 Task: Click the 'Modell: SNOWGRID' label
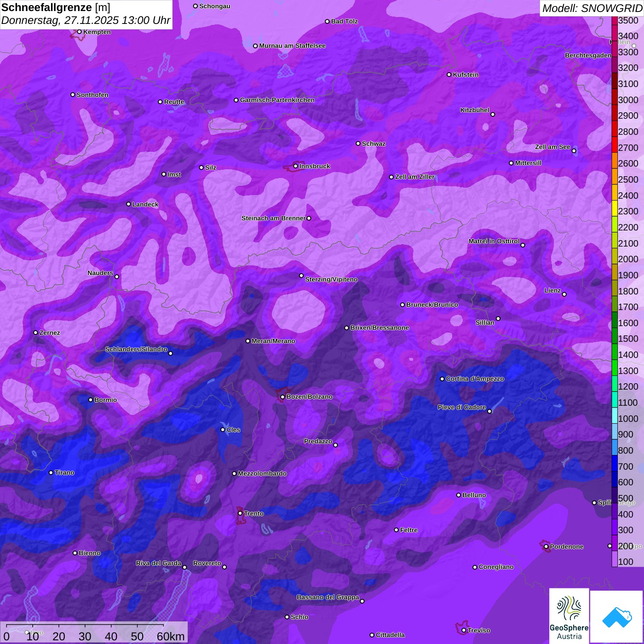click(592, 8)
